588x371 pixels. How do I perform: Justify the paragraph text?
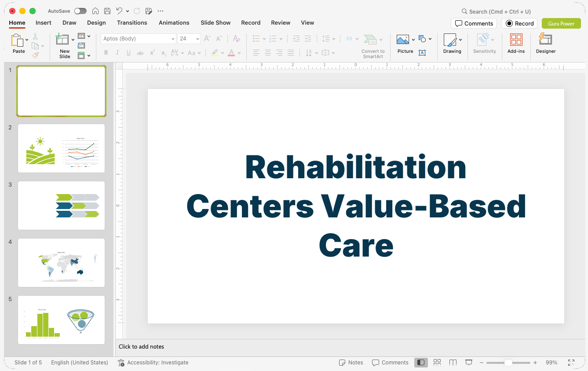pyautogui.click(x=291, y=53)
